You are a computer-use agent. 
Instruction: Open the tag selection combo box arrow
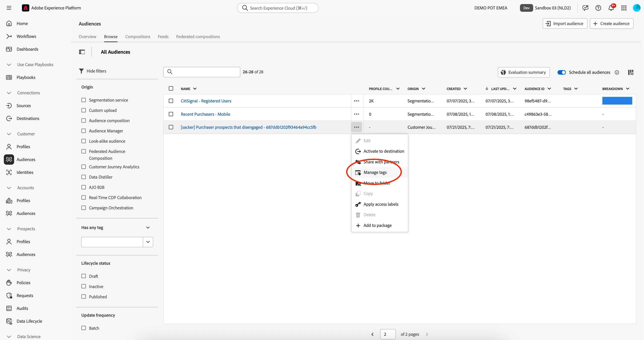click(x=148, y=242)
